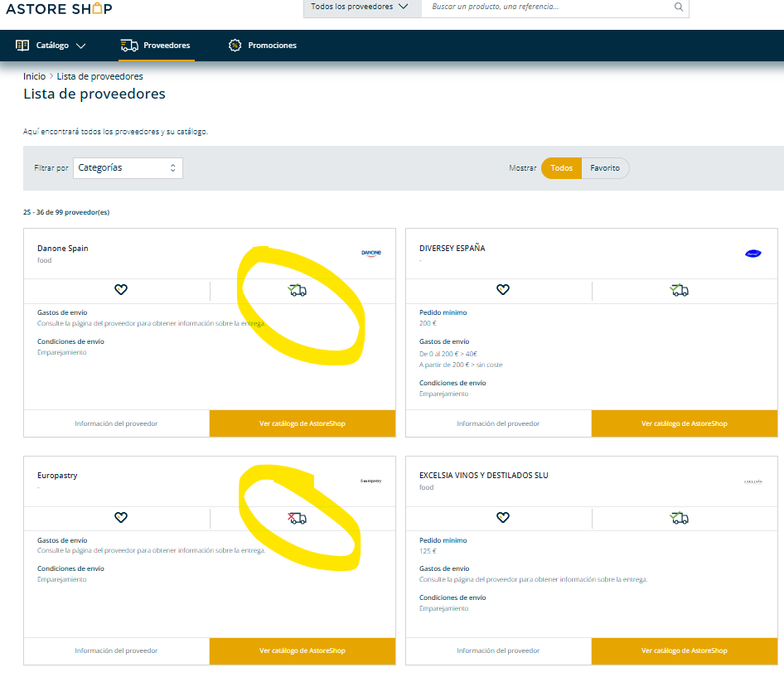View AstoreShop catalog for Danone Spain

(x=302, y=423)
